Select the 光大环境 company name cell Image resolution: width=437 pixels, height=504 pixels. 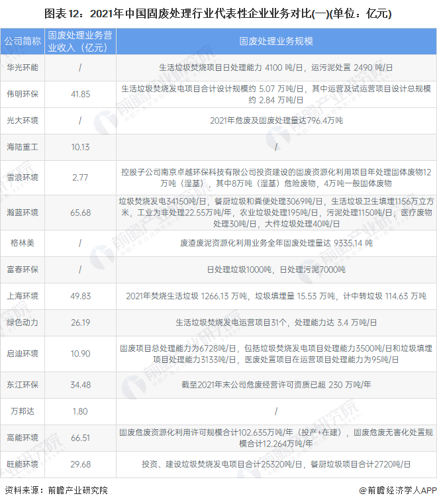[23, 121]
